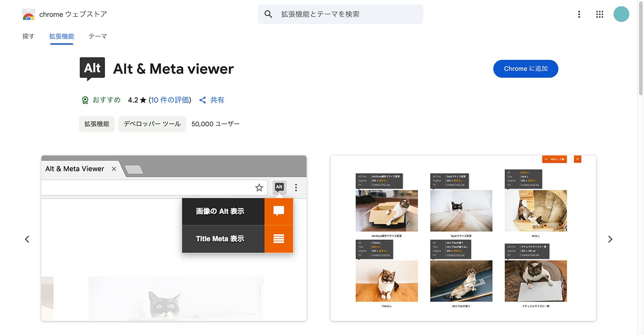The height and width of the screenshot is (335, 644).
Task: Show previous screenshot with left arrow
Action: point(27,239)
